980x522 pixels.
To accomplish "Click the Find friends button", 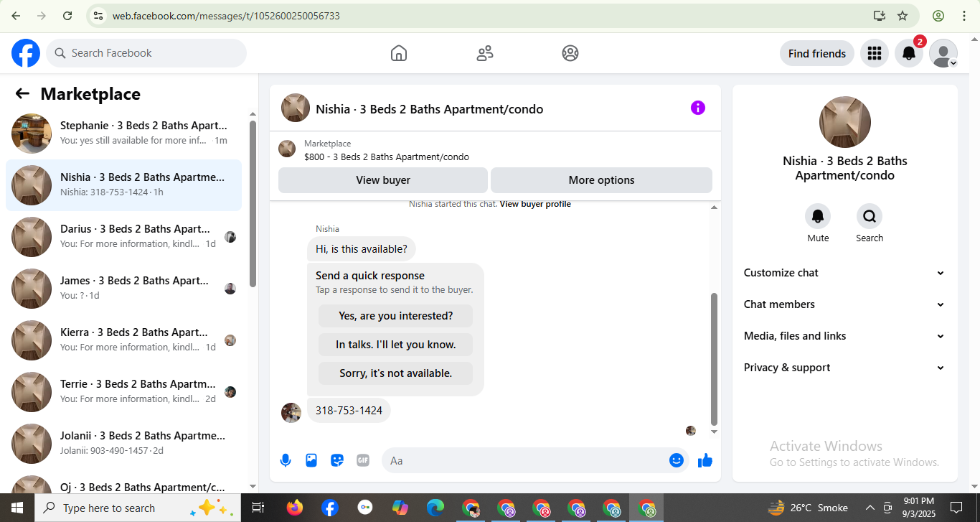I will [817, 53].
